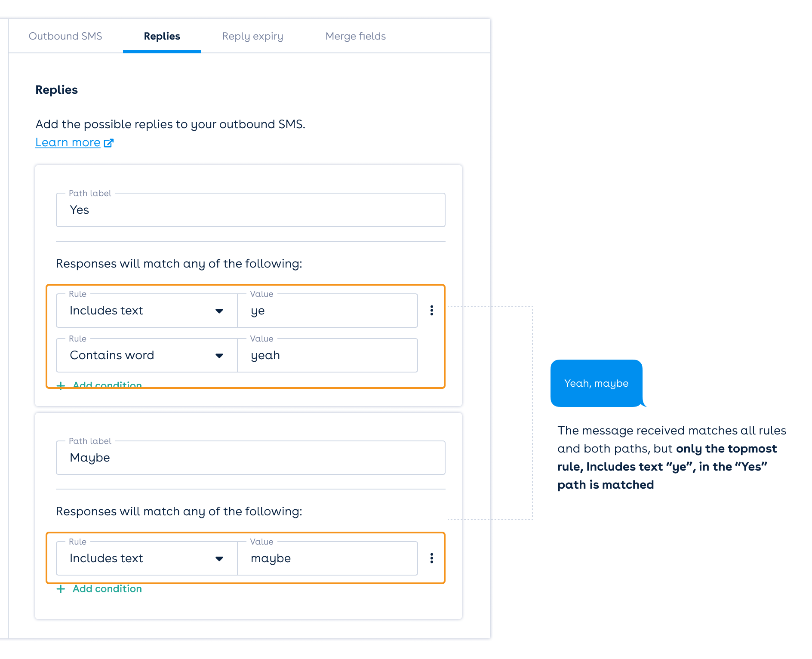The width and height of the screenshot is (812, 659).
Task: Click the value field containing yeah
Action: pos(327,355)
